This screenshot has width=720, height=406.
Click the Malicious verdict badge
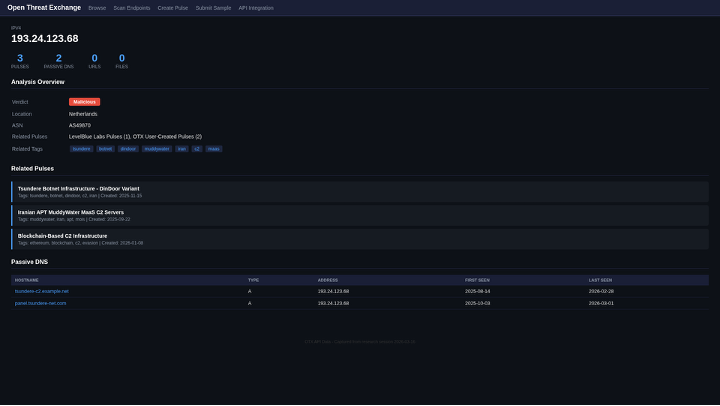84,102
